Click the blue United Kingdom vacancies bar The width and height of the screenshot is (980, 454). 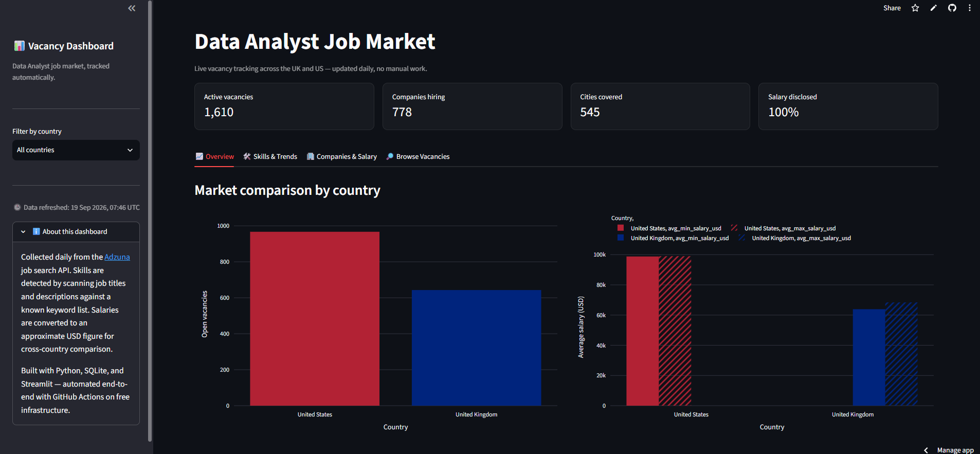(477, 348)
